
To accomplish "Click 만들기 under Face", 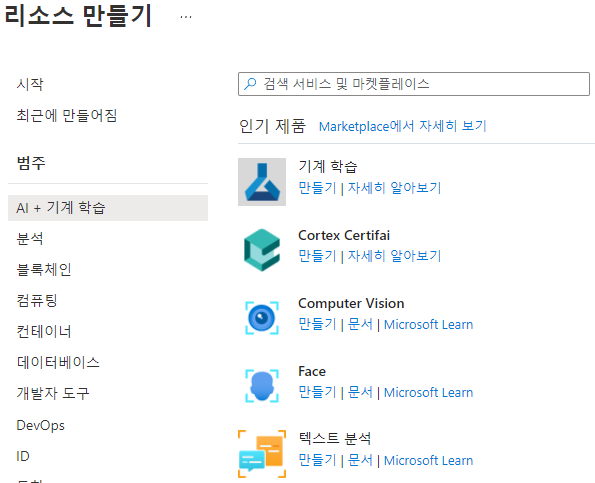I will coord(317,392).
